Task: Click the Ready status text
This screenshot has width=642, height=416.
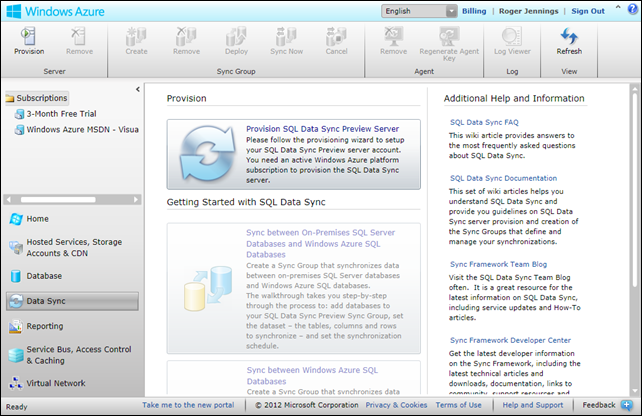Action: click(16, 407)
